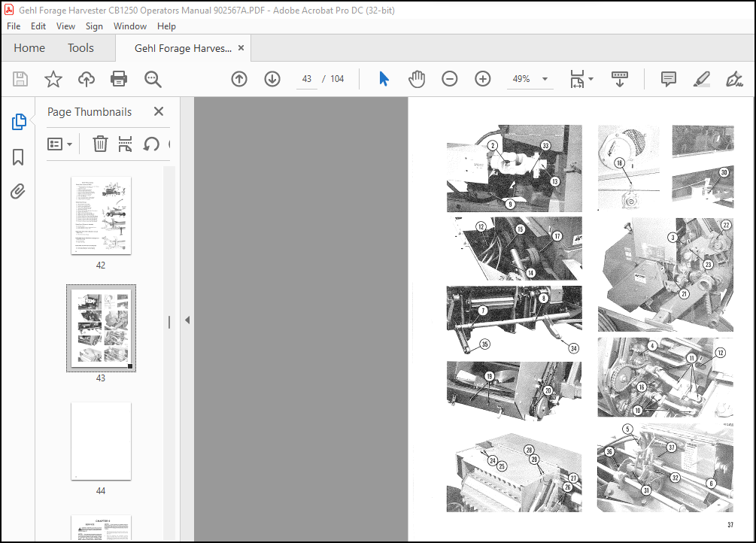The height and width of the screenshot is (543, 756).
Task: Click the thumbnail label 42
Action: click(x=101, y=265)
